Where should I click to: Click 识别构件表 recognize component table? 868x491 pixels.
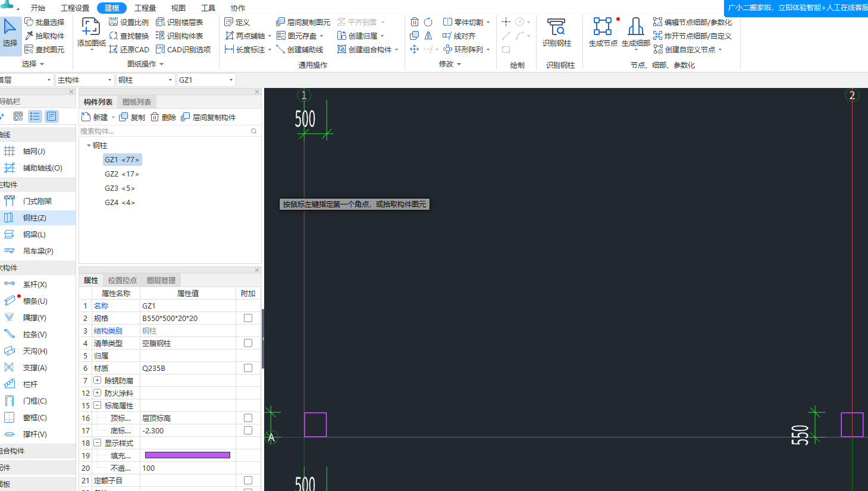[180, 36]
